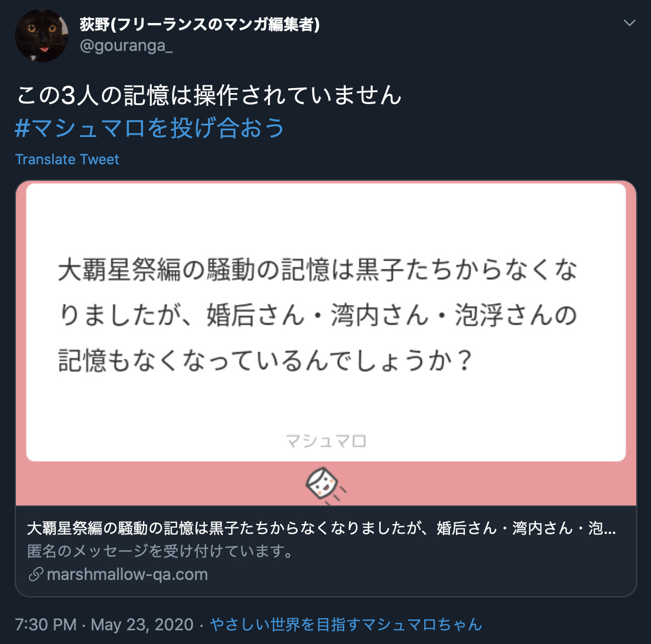Open the white Marshmallow question card image
The height and width of the screenshot is (644, 651).
pos(326,323)
